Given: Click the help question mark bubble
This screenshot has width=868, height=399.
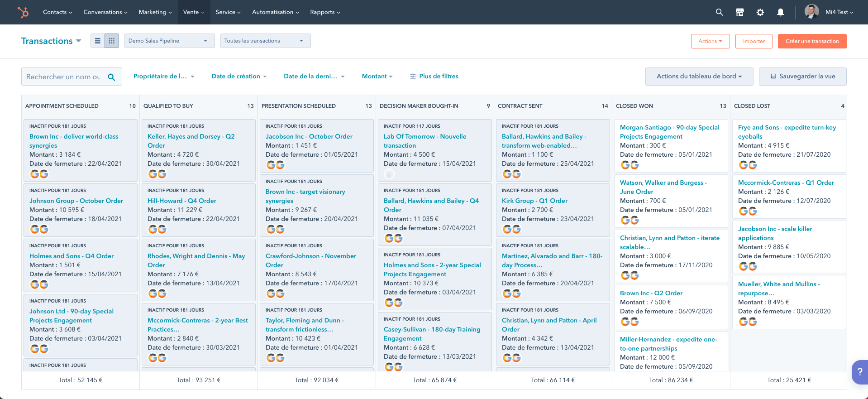Looking at the screenshot, I should [859, 372].
